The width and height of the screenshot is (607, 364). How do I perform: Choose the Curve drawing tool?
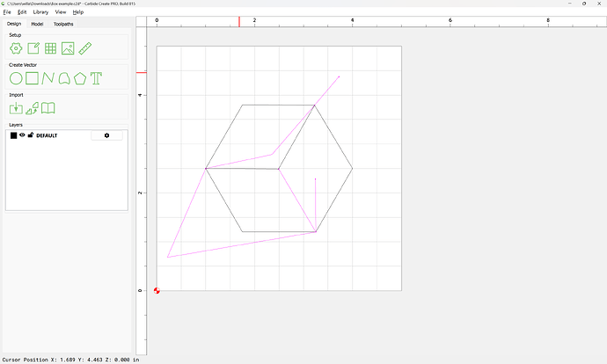[64, 78]
